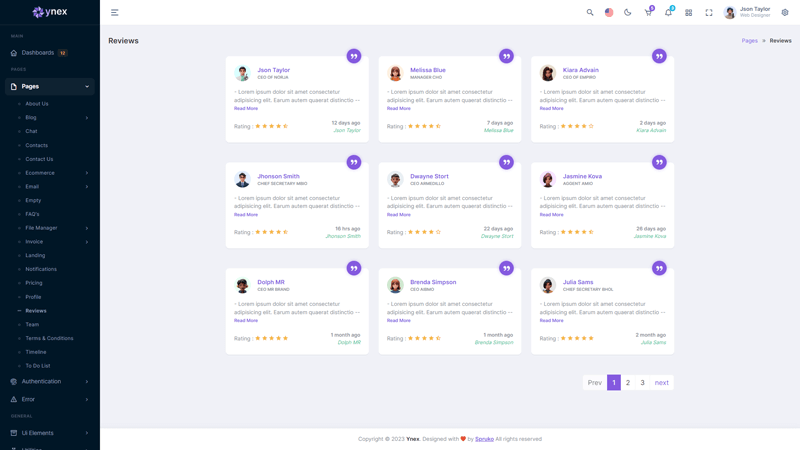This screenshot has height=450, width=800.
Task: Open the Timeline page in sidebar
Action: (36, 352)
